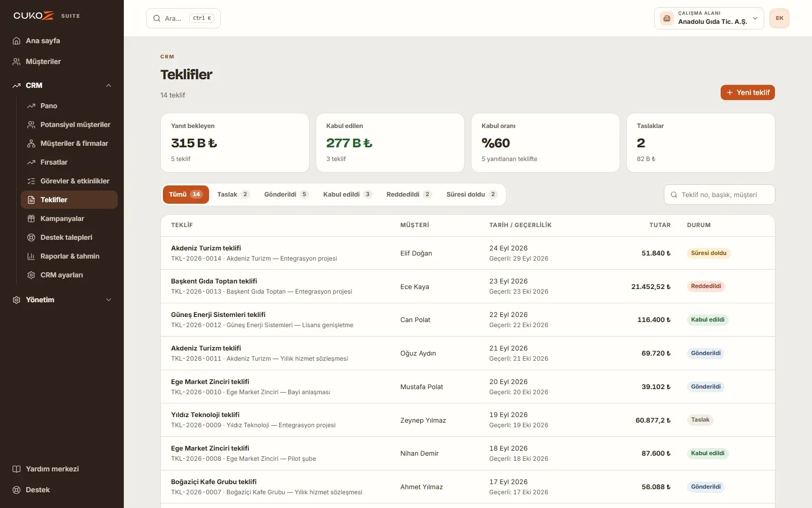The image size is (812, 508).
Task: Switch to the Gönderildi tab
Action: tap(286, 195)
